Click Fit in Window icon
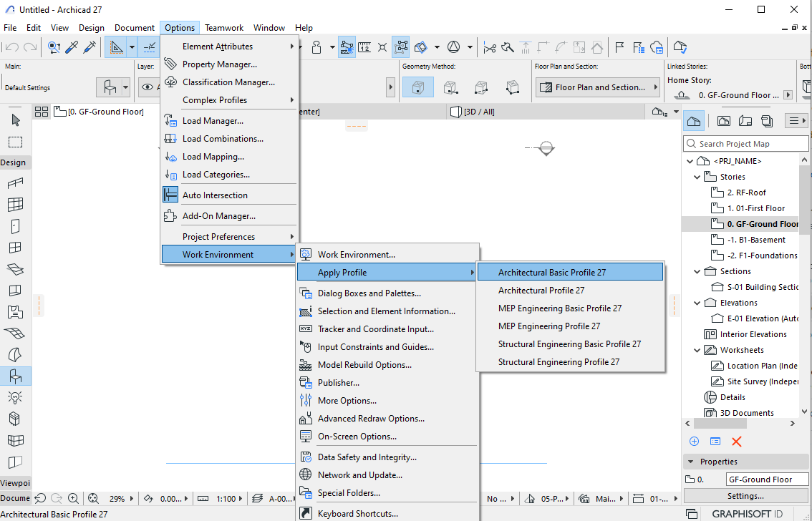 pyautogui.click(x=93, y=499)
